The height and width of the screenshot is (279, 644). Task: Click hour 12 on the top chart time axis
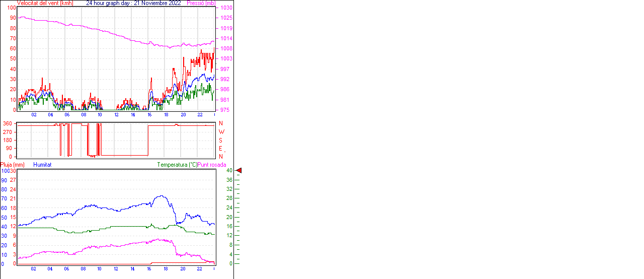[x=116, y=115]
